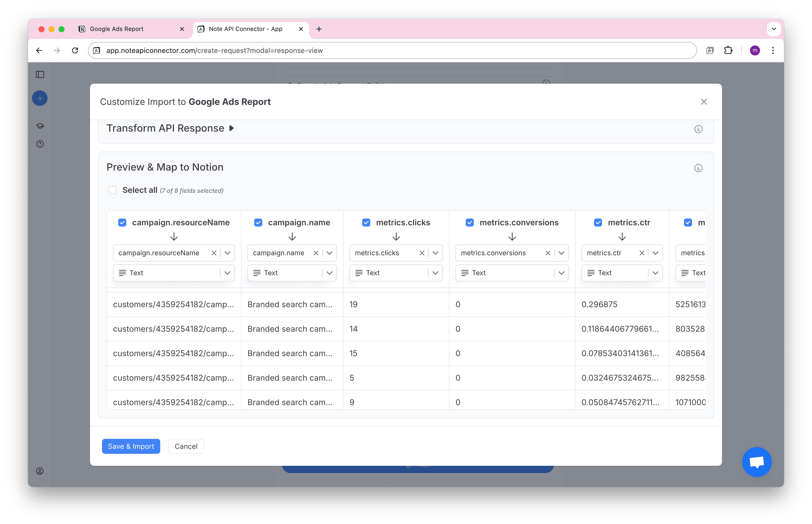Show info for Preview & Map to Notion
This screenshot has width=812, height=524.
(x=698, y=168)
